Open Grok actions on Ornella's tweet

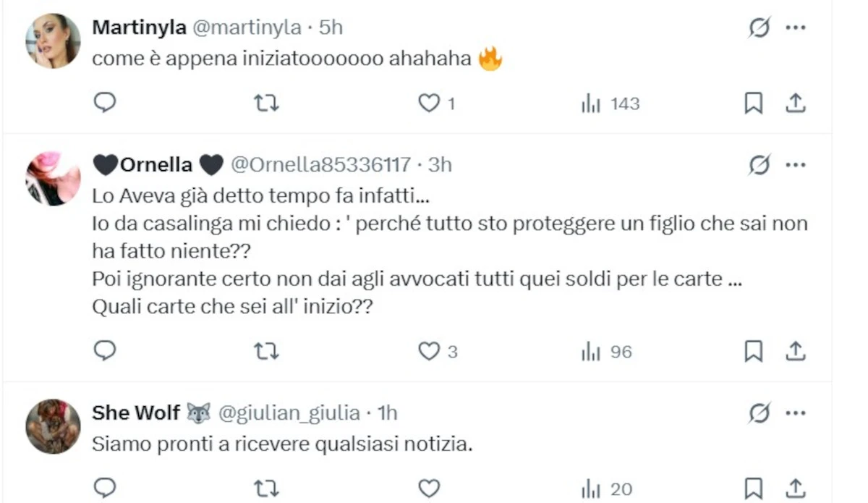pos(758,164)
